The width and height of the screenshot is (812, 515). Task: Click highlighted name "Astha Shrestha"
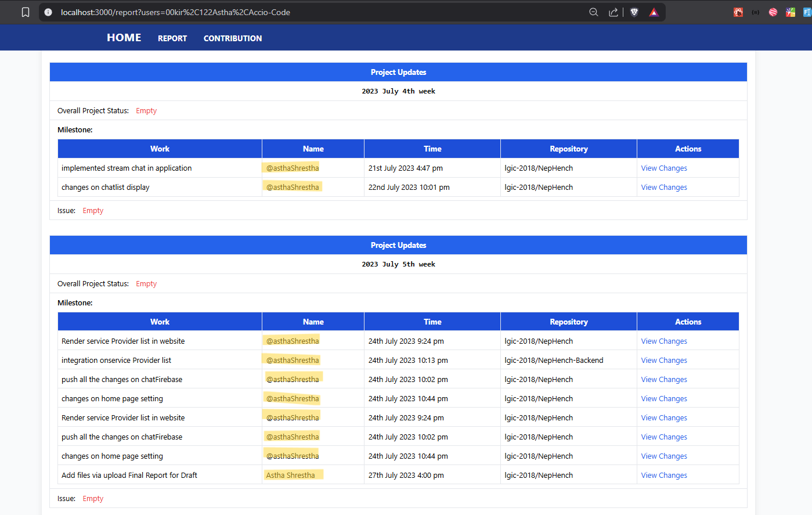tap(290, 476)
